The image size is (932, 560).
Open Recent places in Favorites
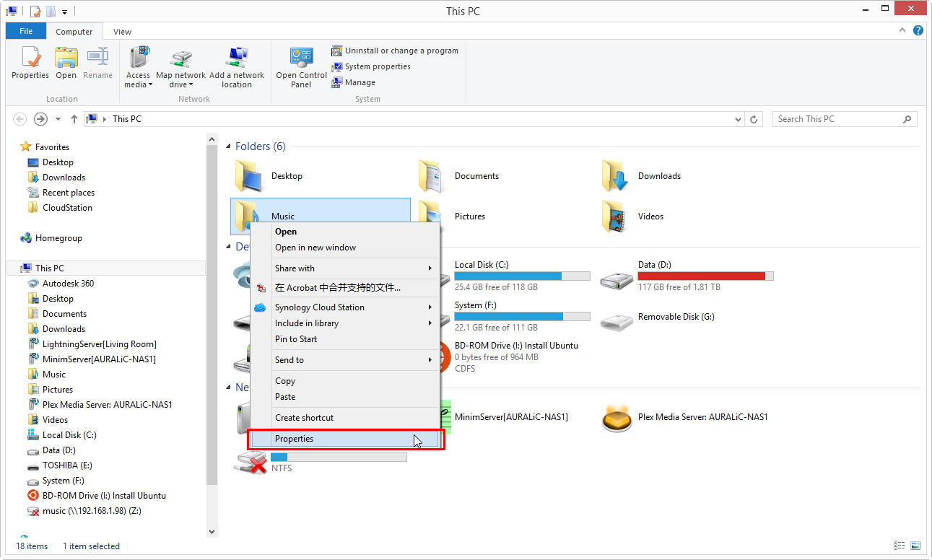point(68,193)
